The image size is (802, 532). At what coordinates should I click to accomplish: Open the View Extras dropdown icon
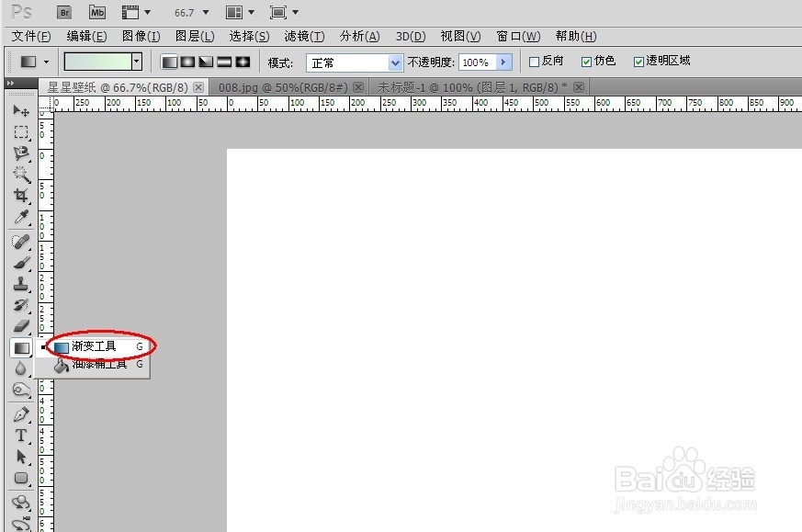tap(136, 12)
